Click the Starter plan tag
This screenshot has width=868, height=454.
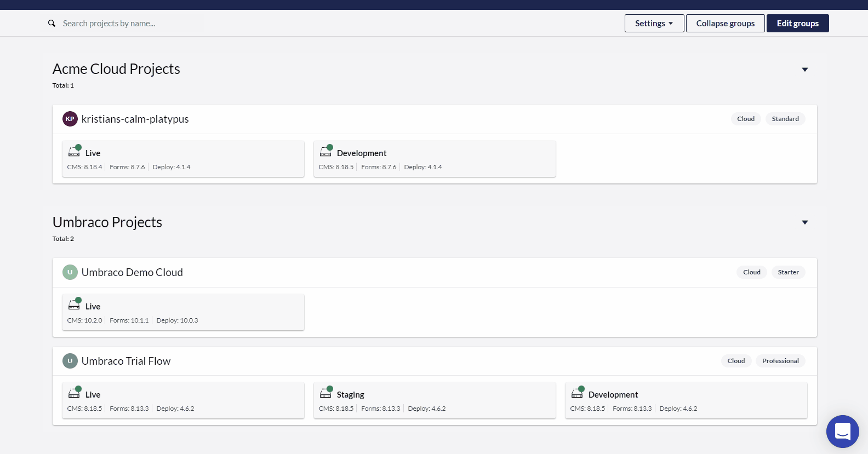tap(789, 272)
